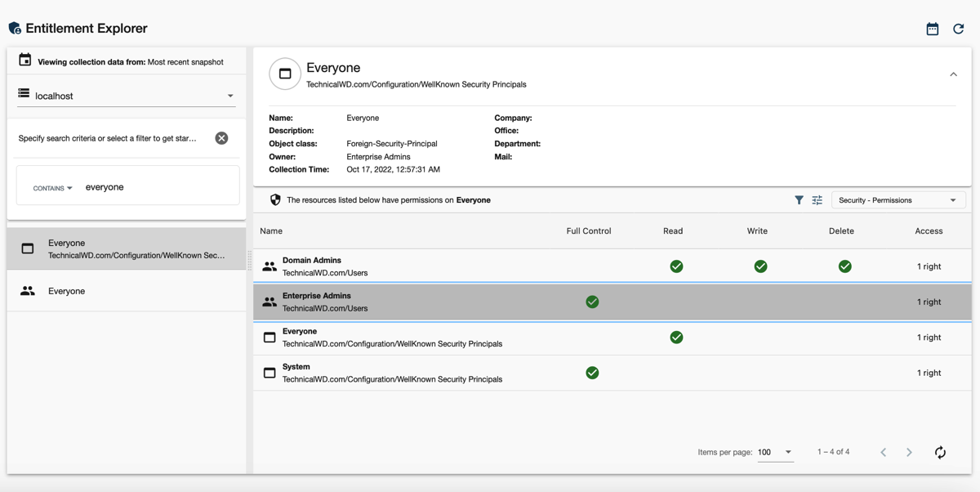980x492 pixels.
Task: Sort by the Full Control column header
Action: [x=588, y=231]
